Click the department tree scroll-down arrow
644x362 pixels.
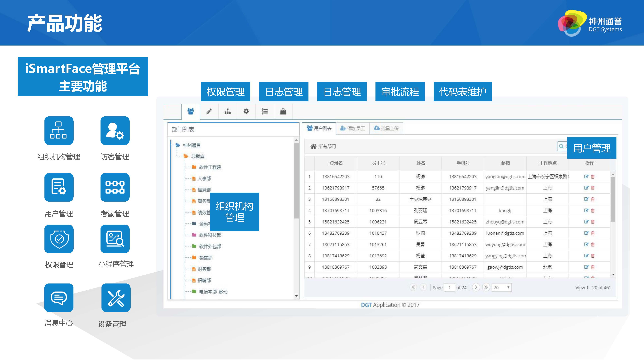tap(296, 296)
